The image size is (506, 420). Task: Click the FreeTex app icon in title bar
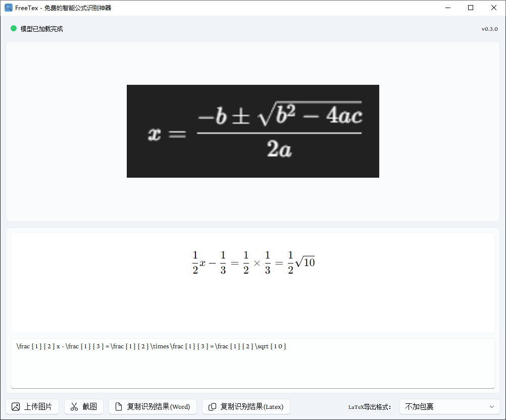pos(9,8)
